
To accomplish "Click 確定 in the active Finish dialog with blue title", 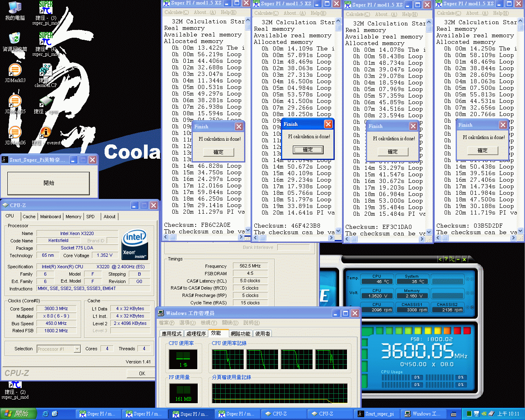I will [308, 150].
